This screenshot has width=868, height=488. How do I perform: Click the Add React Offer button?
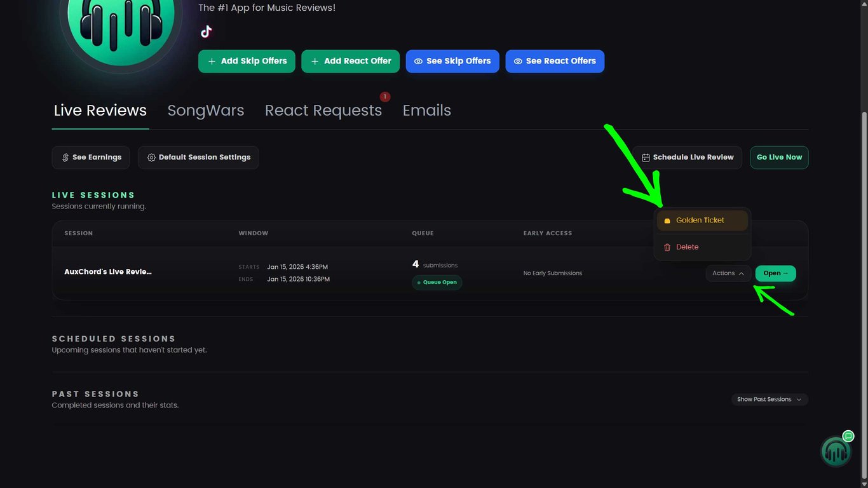pos(350,61)
